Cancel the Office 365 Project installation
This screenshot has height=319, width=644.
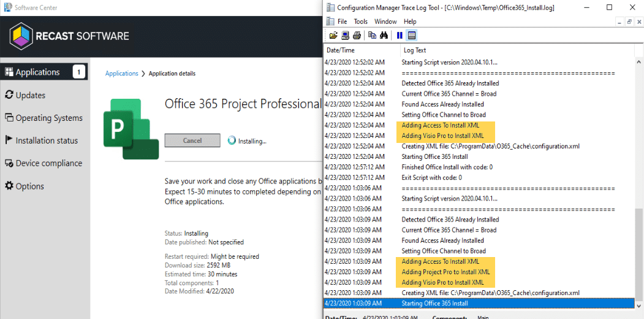192,140
